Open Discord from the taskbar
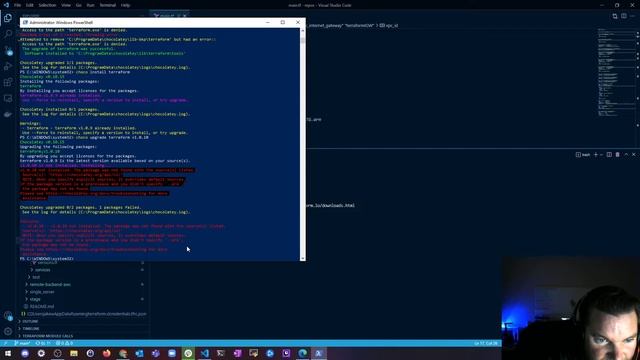The height and width of the screenshot is (360, 640). coord(25,353)
